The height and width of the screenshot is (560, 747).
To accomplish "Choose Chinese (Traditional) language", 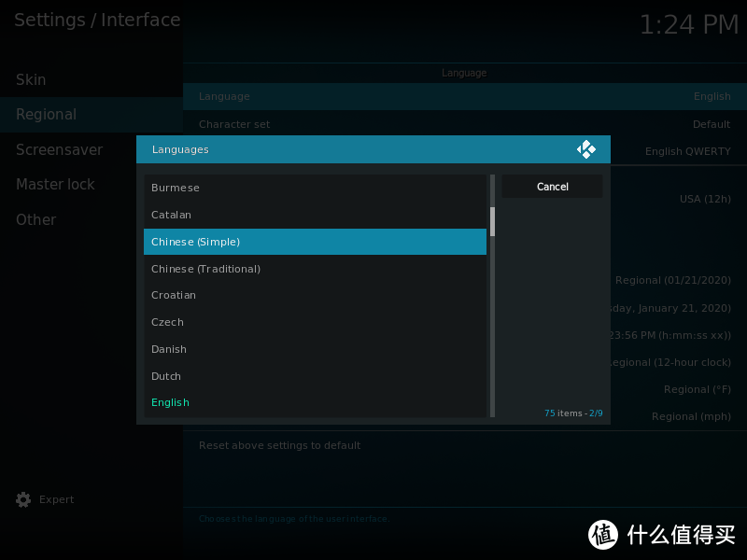I will 315,269.
